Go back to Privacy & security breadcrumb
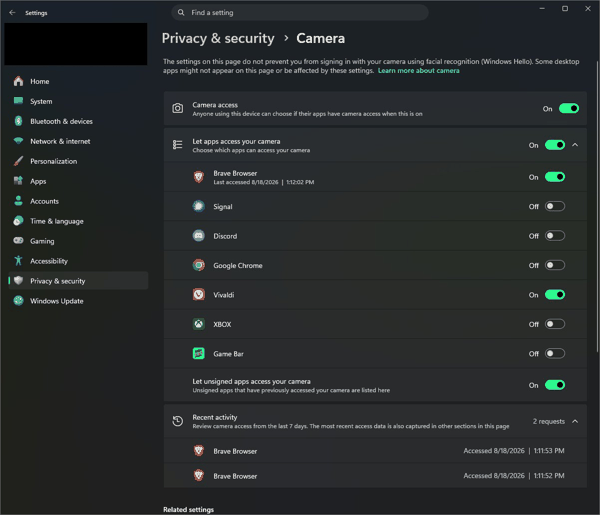This screenshot has height=515, width=600. (x=218, y=38)
